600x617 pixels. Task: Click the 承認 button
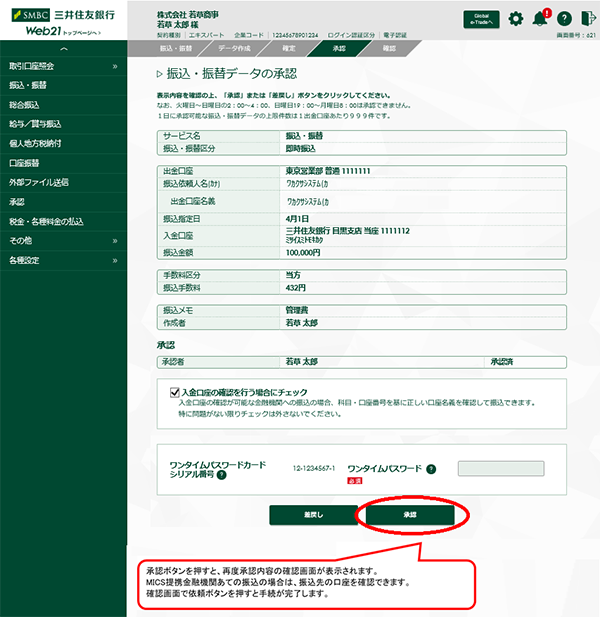[x=410, y=515]
